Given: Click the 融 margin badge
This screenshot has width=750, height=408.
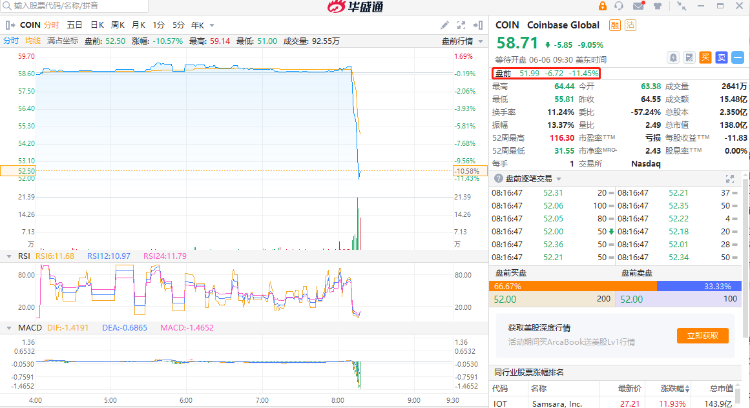Looking at the screenshot, I should [x=615, y=25].
